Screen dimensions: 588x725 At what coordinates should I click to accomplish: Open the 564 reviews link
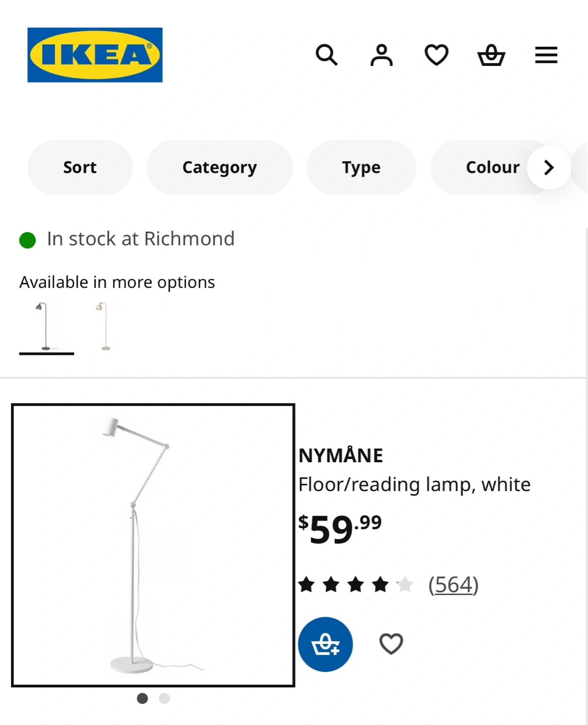coord(453,585)
